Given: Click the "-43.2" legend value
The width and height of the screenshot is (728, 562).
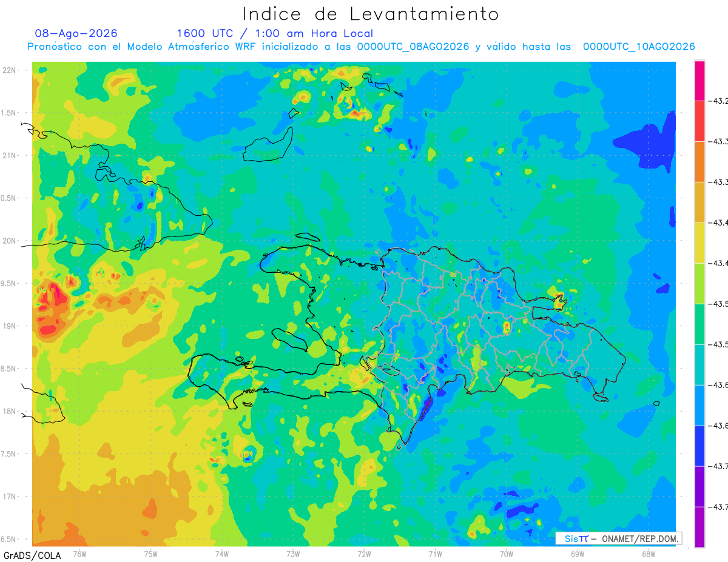Looking at the screenshot, I should click(x=719, y=101).
